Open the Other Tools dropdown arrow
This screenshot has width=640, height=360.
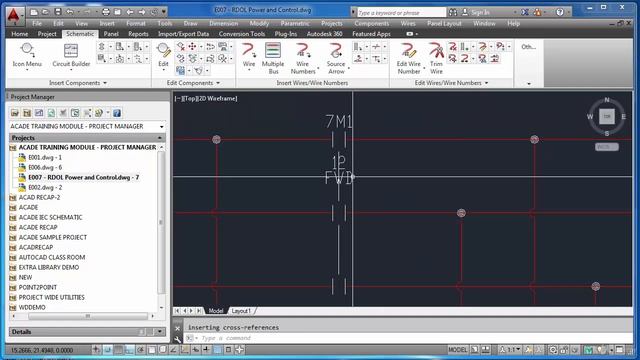pyautogui.click(x=529, y=84)
